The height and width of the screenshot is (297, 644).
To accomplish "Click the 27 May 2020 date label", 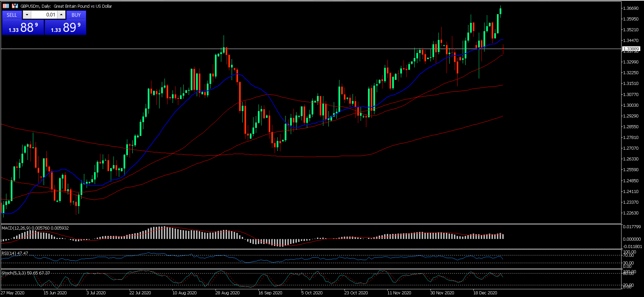I will pos(12,293).
